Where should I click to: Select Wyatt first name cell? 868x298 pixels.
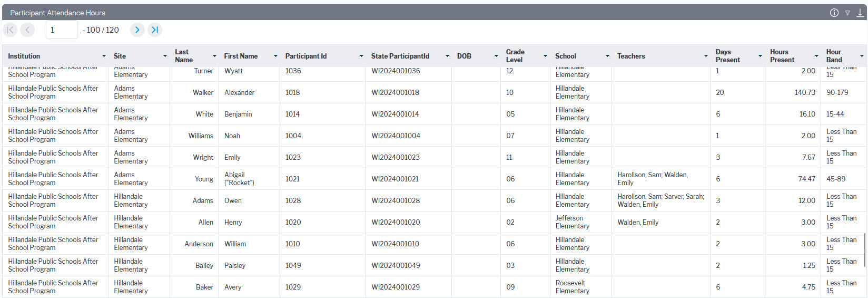249,73
